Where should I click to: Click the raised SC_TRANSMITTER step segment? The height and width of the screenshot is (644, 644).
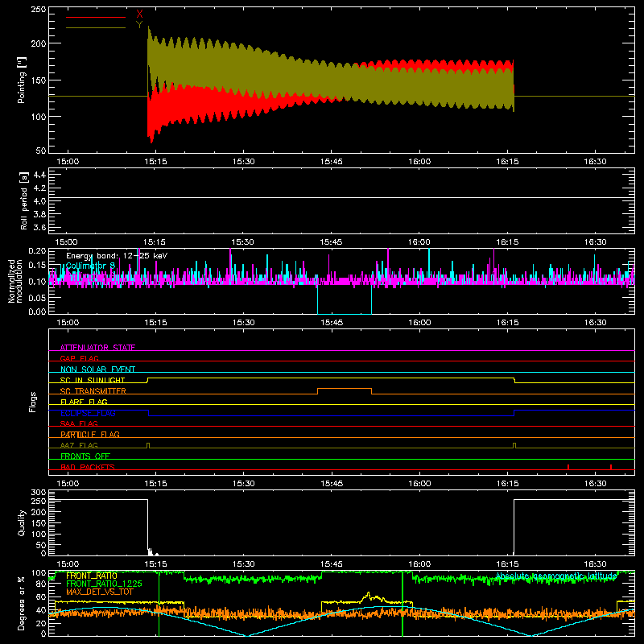(345, 388)
